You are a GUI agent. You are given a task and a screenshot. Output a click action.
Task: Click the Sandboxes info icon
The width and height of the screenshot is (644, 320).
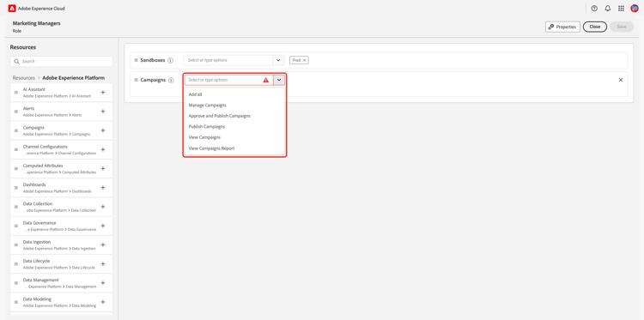pos(171,60)
